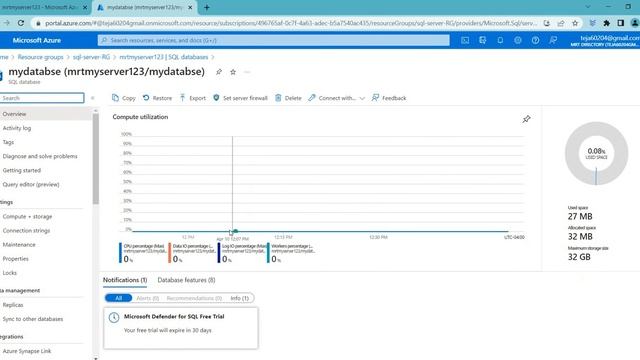Reload the page in browser
Screen dimensions: 640x360
pos(21,23)
